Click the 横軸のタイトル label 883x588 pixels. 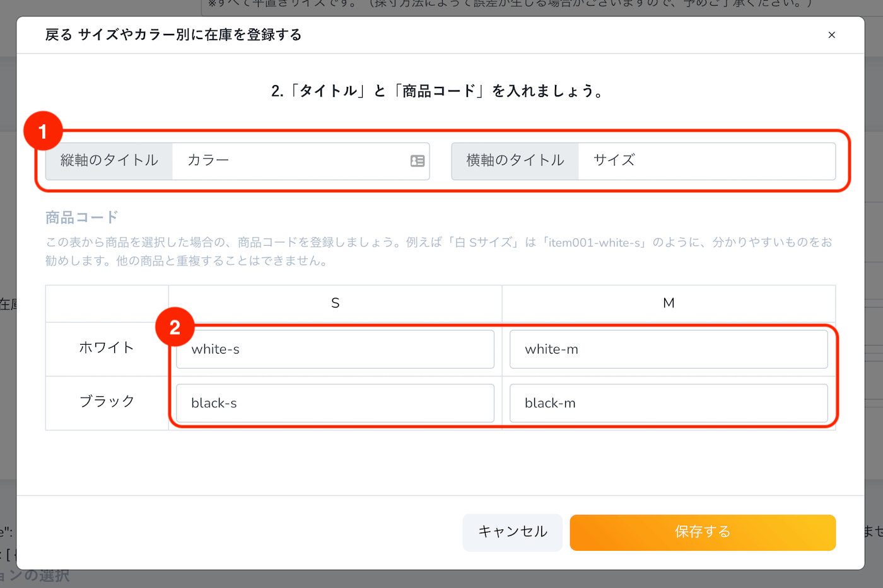click(x=515, y=161)
